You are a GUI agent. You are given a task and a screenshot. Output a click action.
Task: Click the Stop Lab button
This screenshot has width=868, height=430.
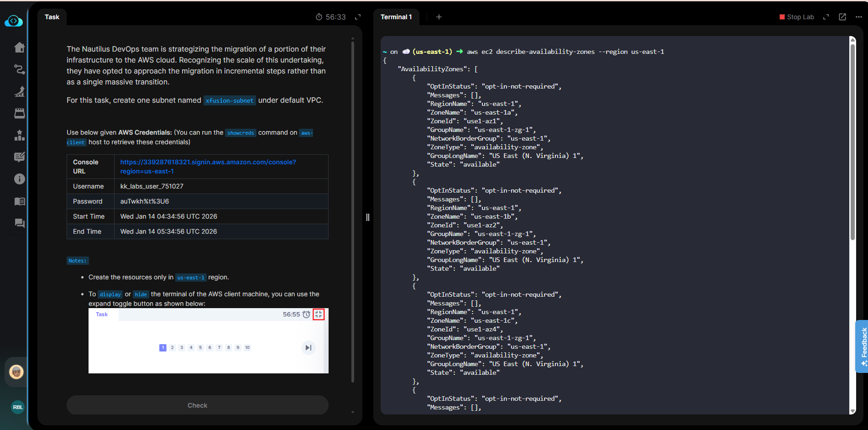[x=797, y=17]
